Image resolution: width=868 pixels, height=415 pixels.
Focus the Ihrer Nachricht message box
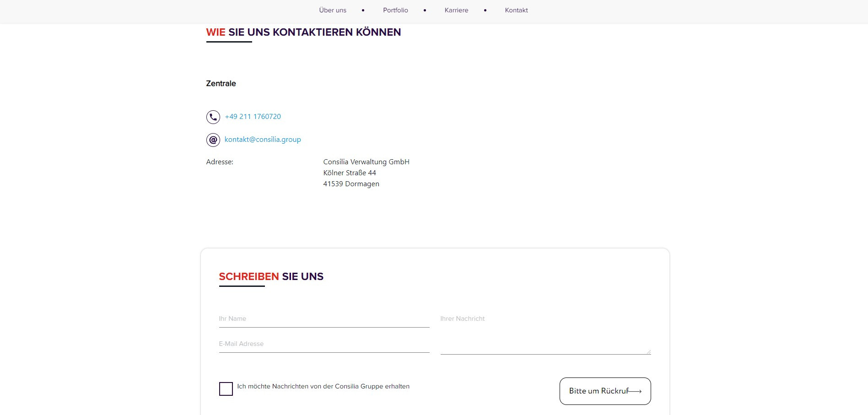[x=545, y=334]
